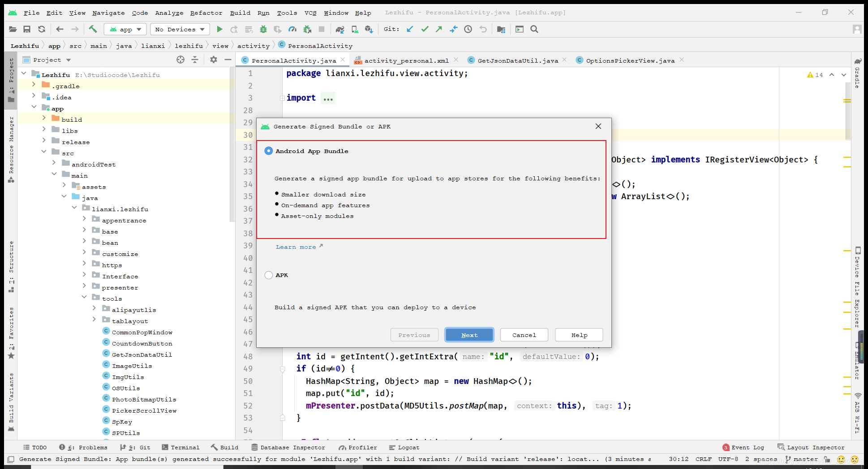Click the Sync refresh icon in toolbar
The image size is (868, 469).
[x=42, y=30]
